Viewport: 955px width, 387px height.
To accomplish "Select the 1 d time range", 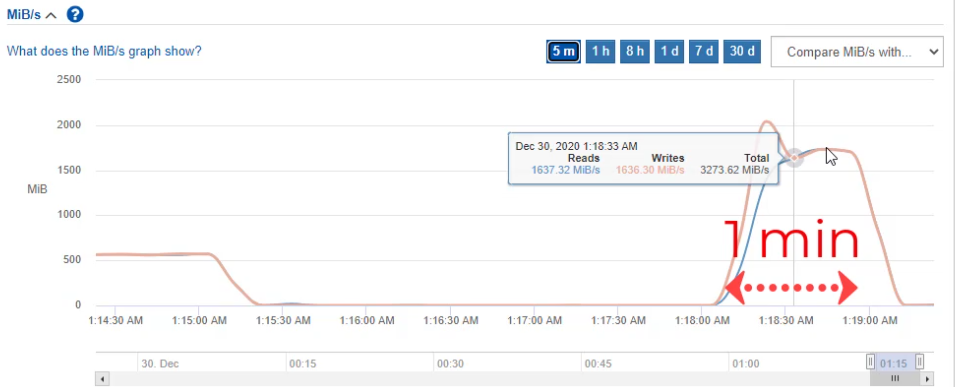I will [670, 52].
